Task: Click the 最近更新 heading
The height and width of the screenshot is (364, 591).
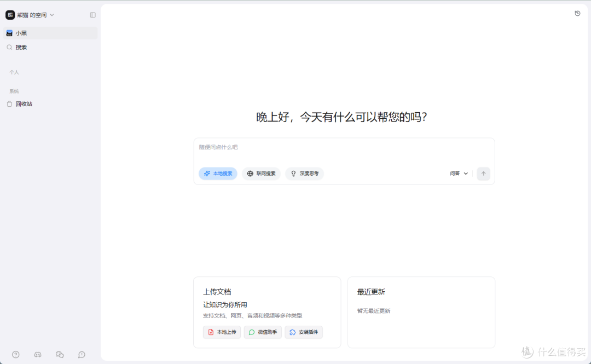Action: [x=371, y=292]
